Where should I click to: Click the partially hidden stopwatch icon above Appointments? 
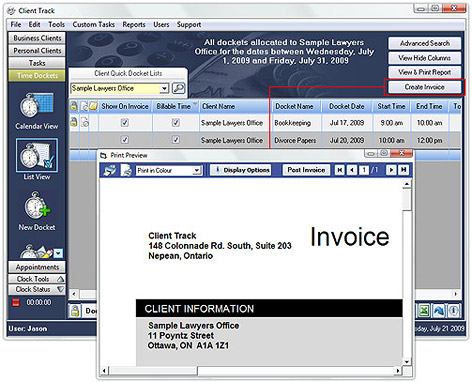point(37,252)
